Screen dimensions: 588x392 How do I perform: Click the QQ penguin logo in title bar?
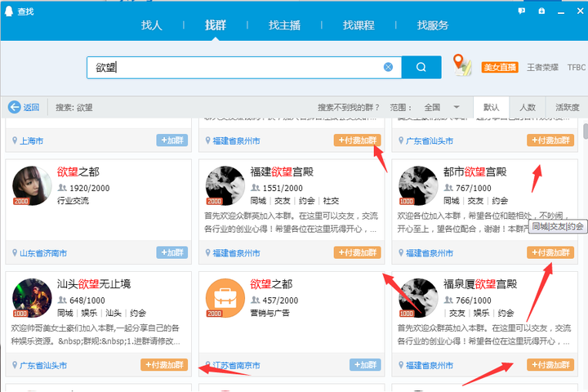9,11
